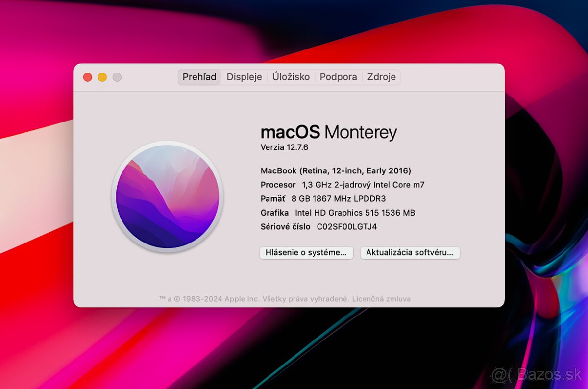588x389 pixels.
Task: Click the macOS Monterey title text
Action: 329,132
